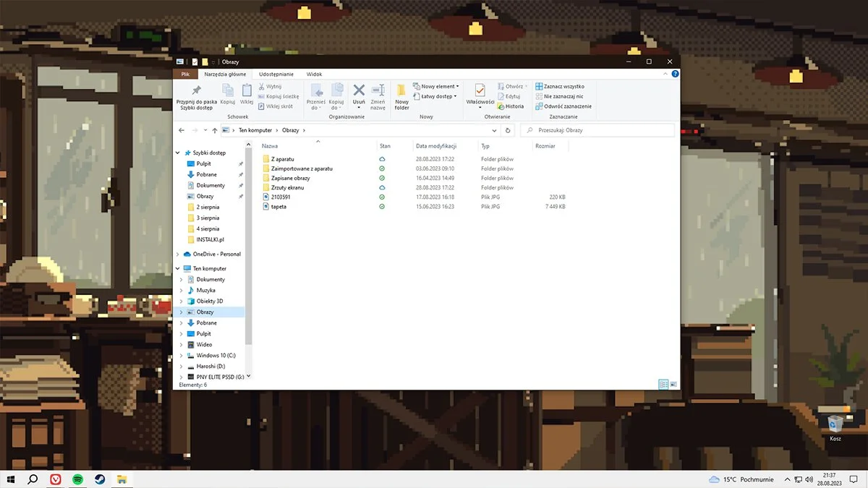Switch to large icons view in status bar
Viewport: 868px width, 488px height.
(675, 384)
